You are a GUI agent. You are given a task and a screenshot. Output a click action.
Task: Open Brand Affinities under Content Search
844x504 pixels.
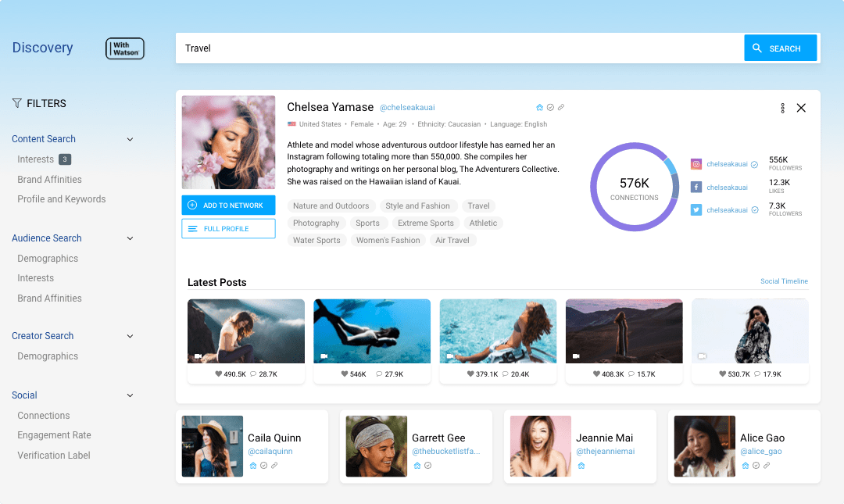coord(49,179)
